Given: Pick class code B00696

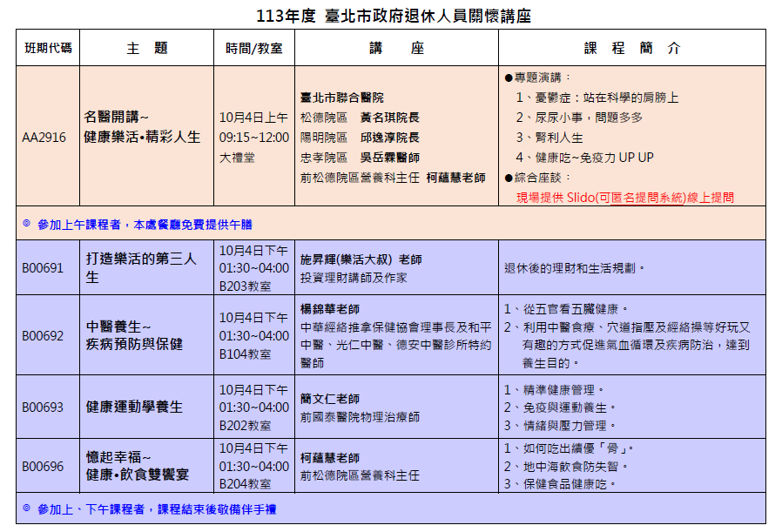Looking at the screenshot, I should 43,466.
